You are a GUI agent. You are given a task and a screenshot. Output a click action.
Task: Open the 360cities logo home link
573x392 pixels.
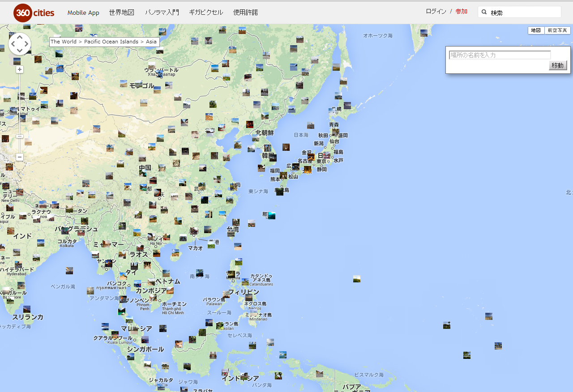(x=34, y=13)
